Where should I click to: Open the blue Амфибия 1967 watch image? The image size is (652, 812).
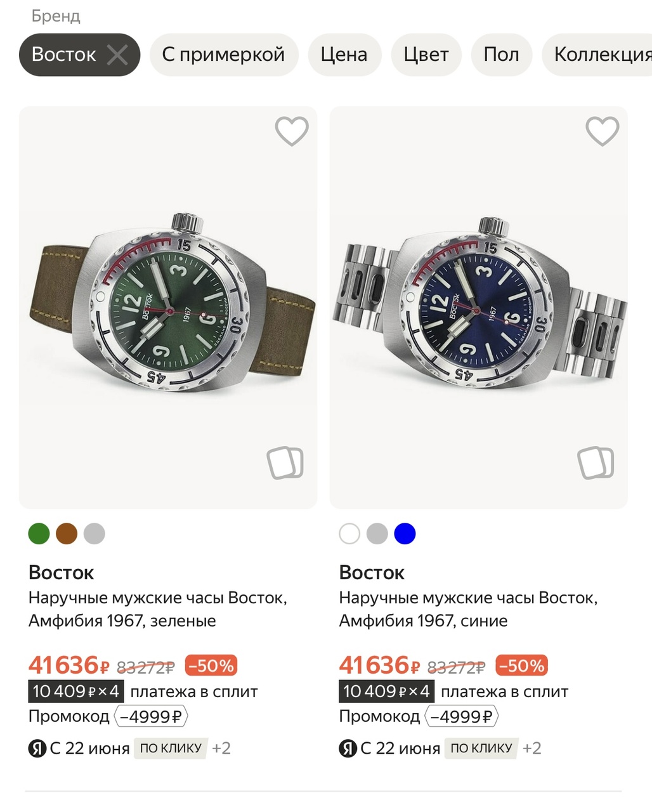pos(479,308)
